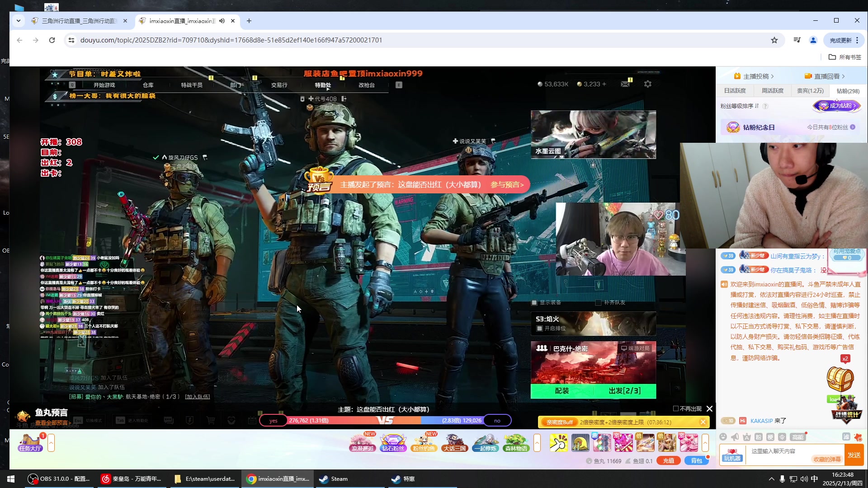Click the address bar URL

click(x=231, y=40)
